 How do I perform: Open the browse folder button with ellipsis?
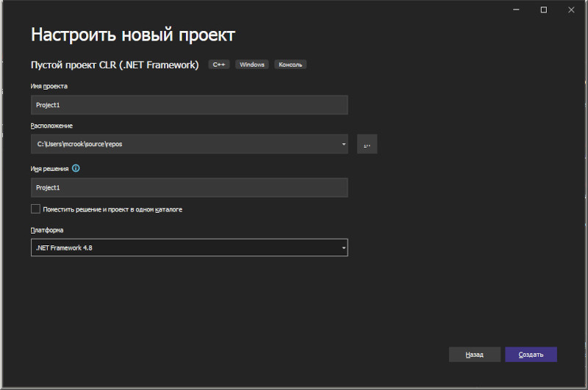tap(367, 144)
